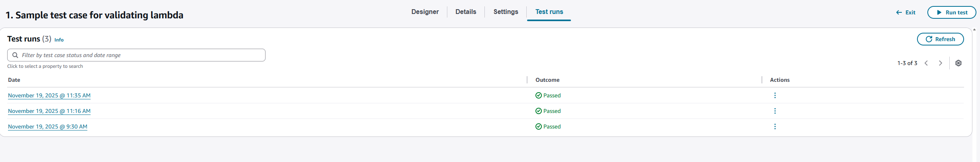Viewport: 980px width, 162px height.
Task: Click the Outcome column header
Action: point(547,80)
